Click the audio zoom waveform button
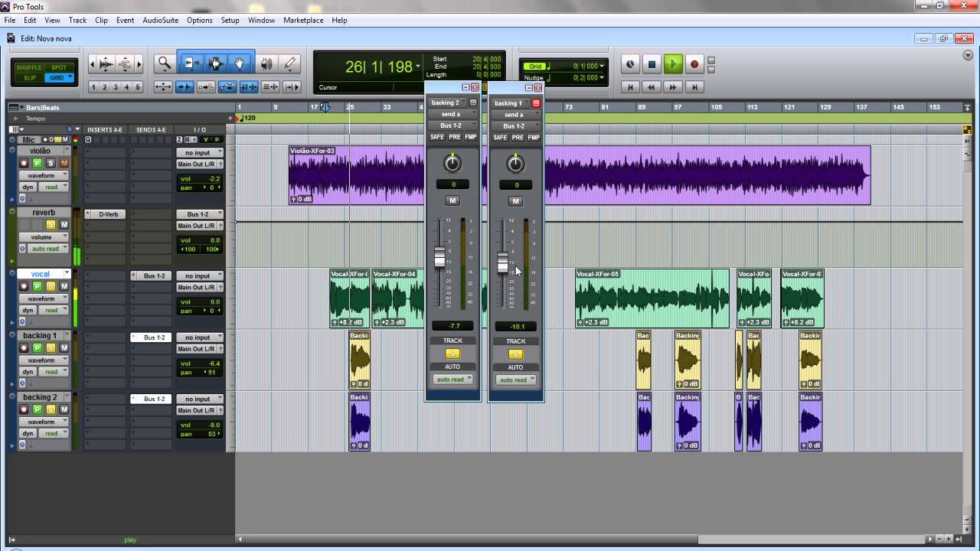The image size is (980, 551). (106, 64)
